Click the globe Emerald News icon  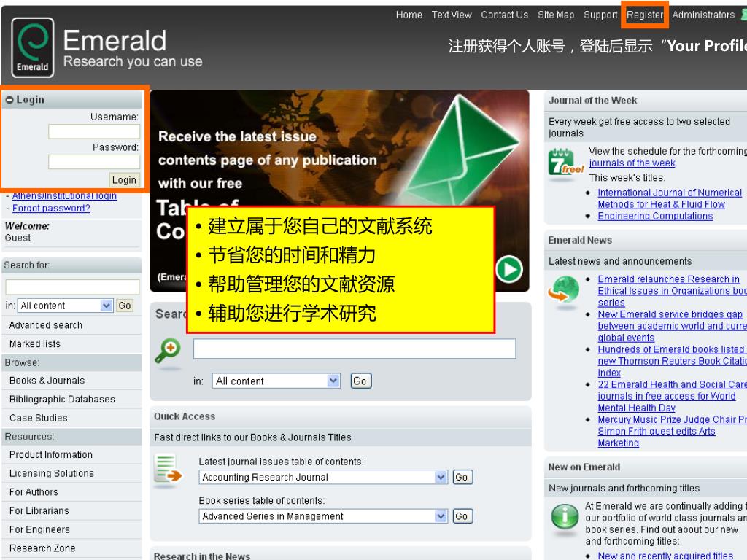pyautogui.click(x=564, y=289)
